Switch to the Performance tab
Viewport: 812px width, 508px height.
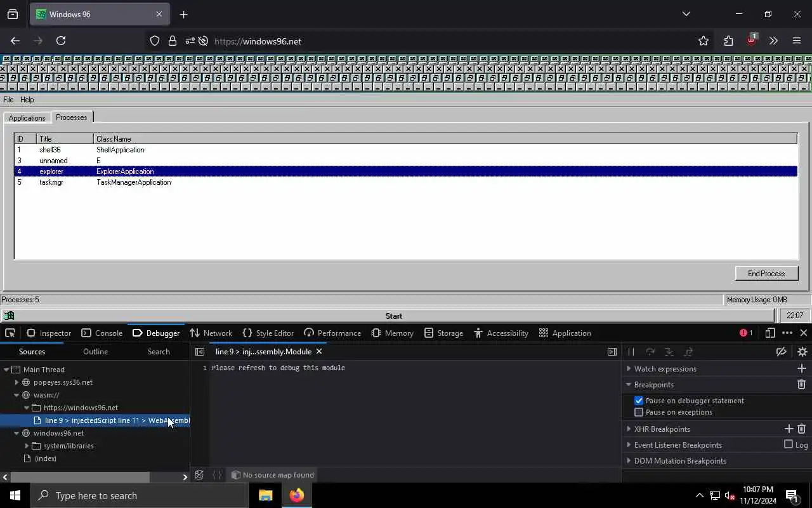332,333
